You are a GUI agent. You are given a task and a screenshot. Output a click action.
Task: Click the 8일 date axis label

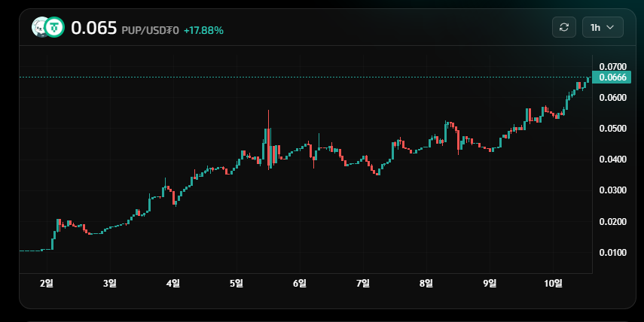pos(426,283)
